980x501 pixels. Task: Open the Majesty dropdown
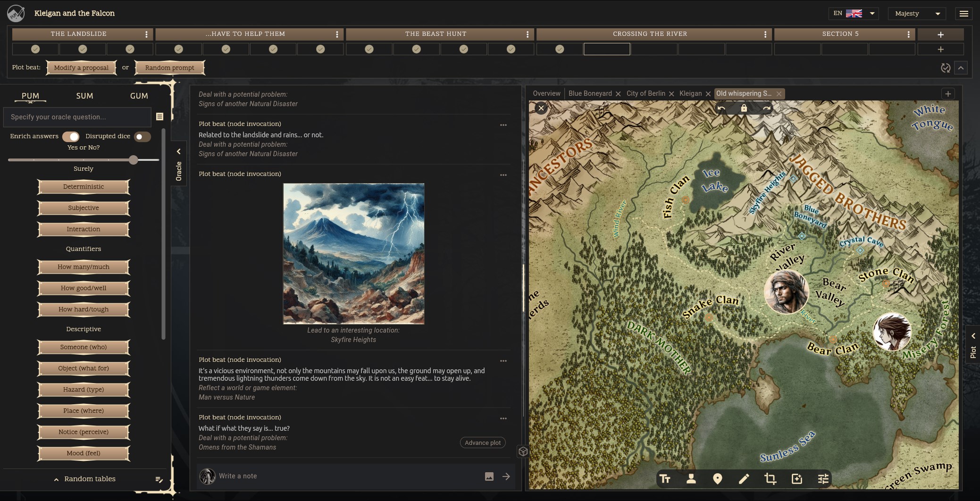point(916,13)
